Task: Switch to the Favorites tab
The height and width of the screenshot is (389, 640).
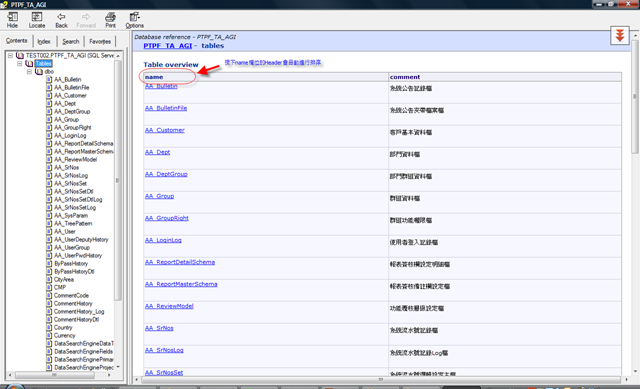Action: tap(100, 41)
